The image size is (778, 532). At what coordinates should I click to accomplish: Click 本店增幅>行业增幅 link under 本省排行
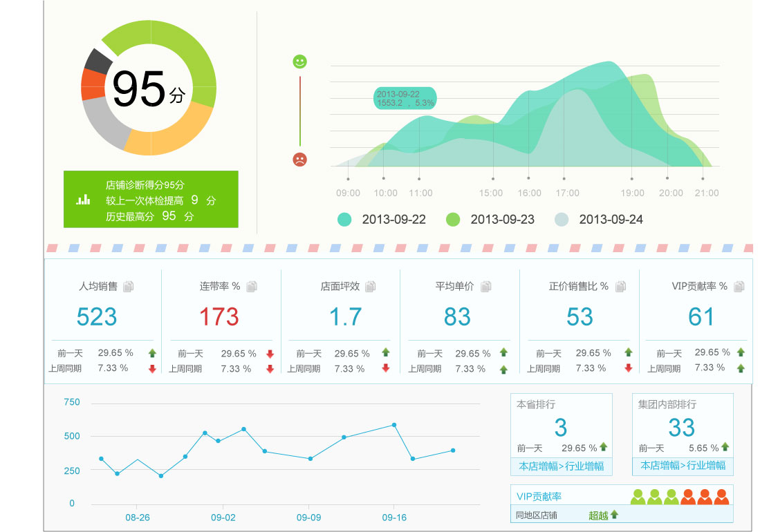pos(561,466)
